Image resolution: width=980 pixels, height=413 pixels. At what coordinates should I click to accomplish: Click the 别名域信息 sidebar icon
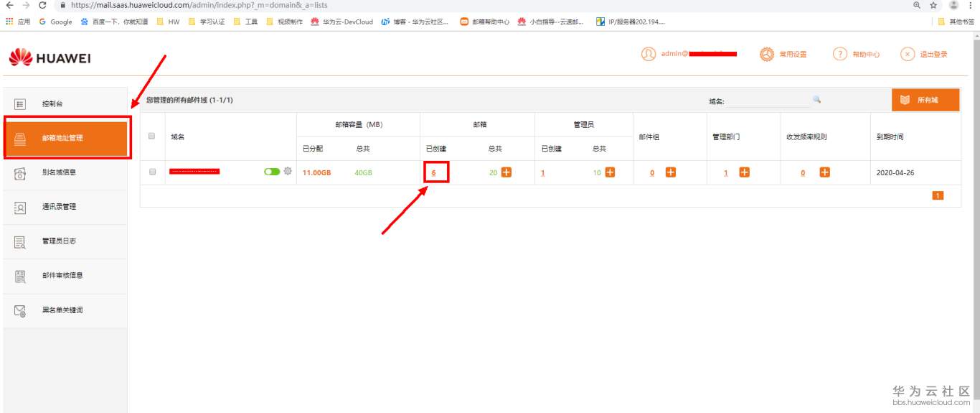coord(21,172)
